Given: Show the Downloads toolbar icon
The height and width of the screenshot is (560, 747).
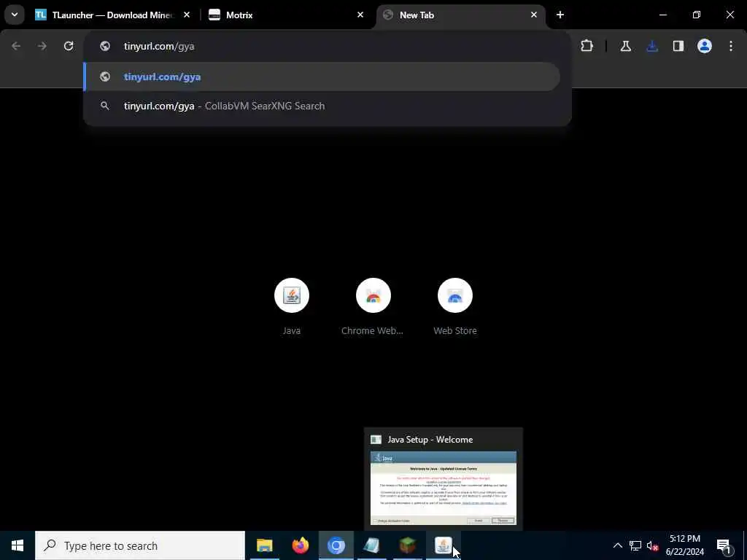Looking at the screenshot, I should [x=652, y=46].
